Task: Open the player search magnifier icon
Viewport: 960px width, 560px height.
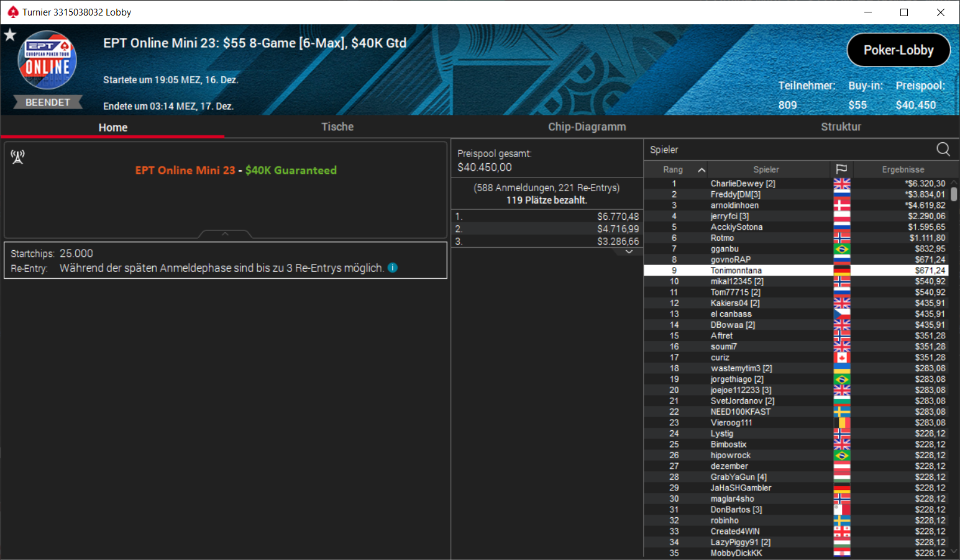Action: [943, 149]
